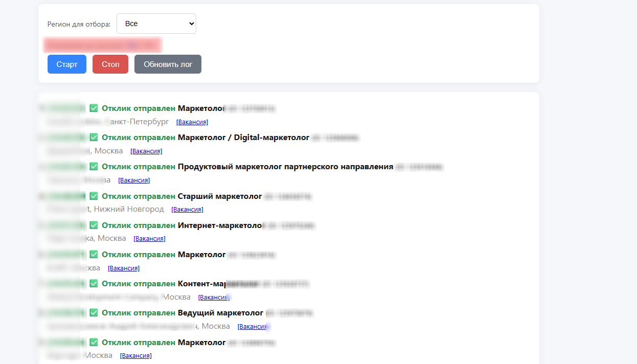This screenshot has height=364, width=637.
Task: Click green checkmark beside Digital-маркетолог entry
Action: [94, 138]
